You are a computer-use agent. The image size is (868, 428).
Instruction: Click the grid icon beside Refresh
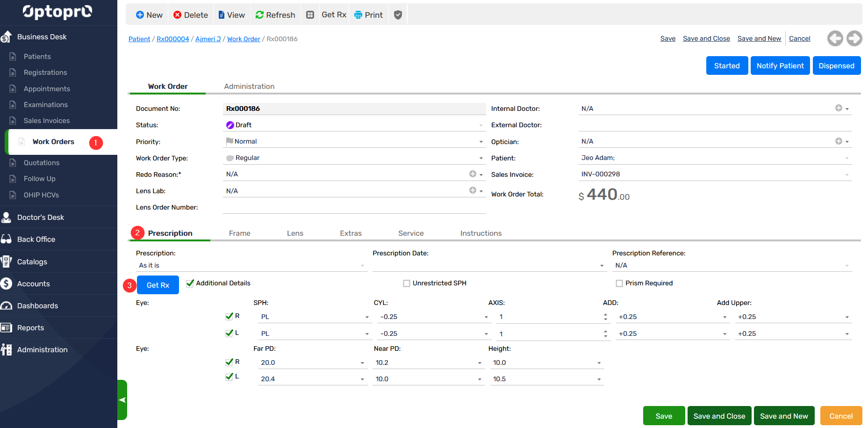point(310,15)
